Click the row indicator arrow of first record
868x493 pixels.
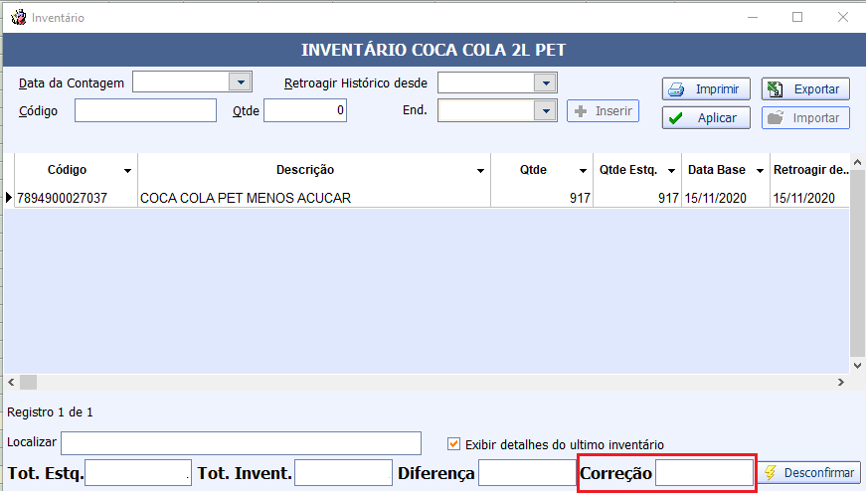(8, 197)
